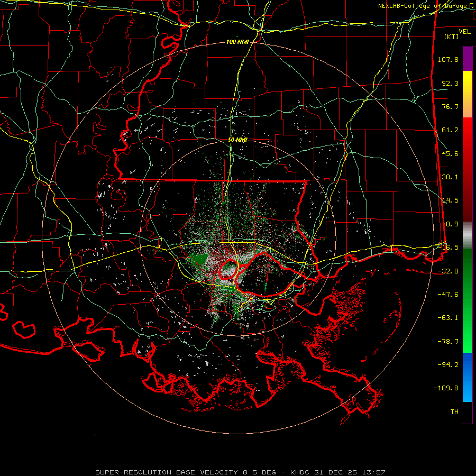Screen dimensions: 476x476
Task: Click the VEL legend title
Action: (x=465, y=32)
